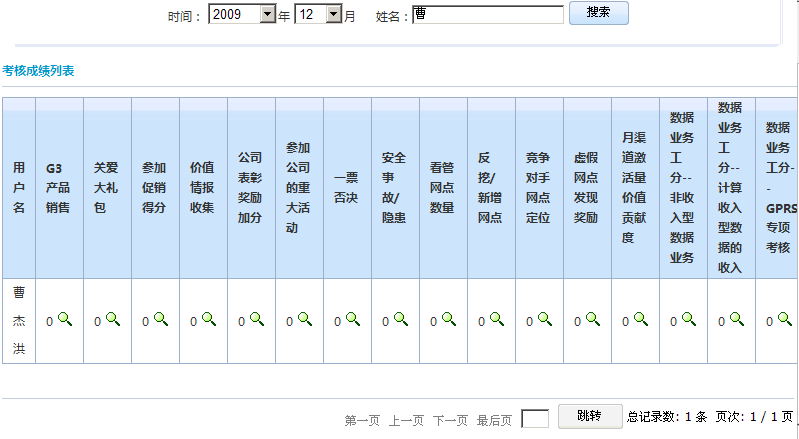Focus the 姓名 name input field
Viewport: 799px width, 439px height.
[x=487, y=15]
